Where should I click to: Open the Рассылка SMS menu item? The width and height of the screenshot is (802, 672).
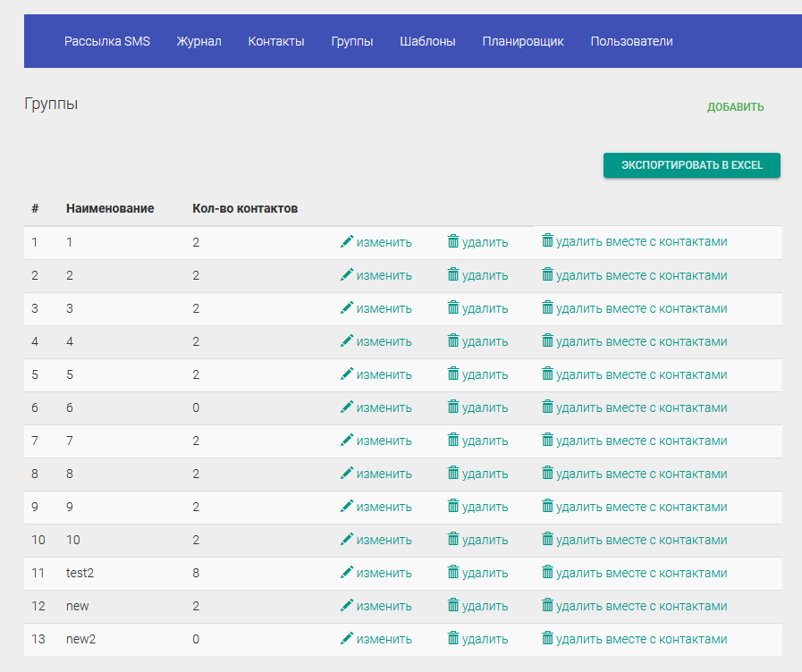pyautogui.click(x=107, y=41)
